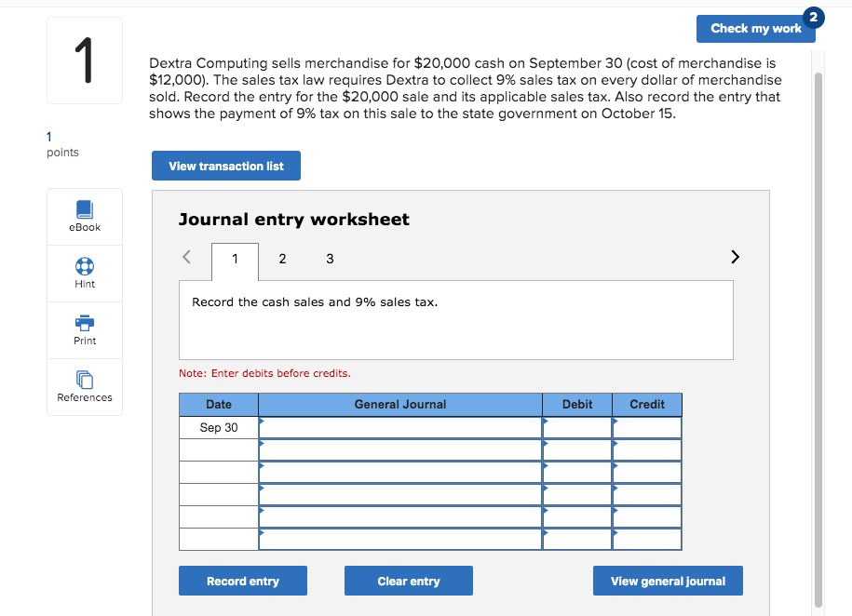This screenshot has height=616, width=852.
Task: Clear the current entry
Action: [x=408, y=580]
